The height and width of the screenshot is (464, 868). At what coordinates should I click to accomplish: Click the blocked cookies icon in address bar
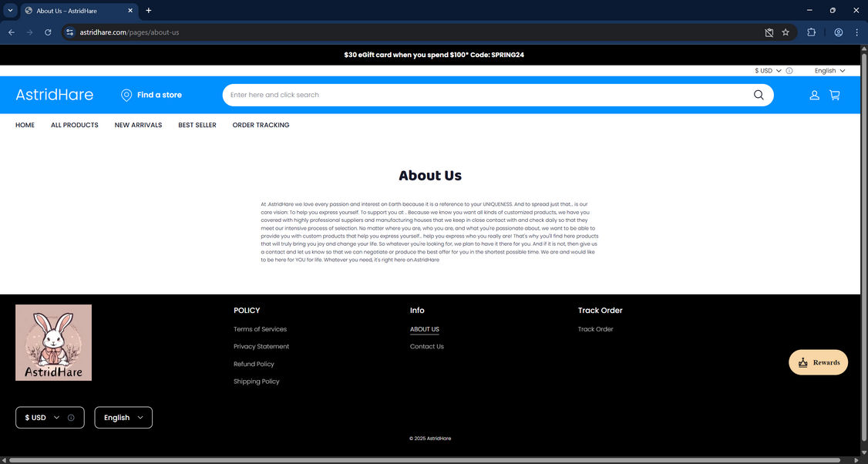click(x=769, y=32)
